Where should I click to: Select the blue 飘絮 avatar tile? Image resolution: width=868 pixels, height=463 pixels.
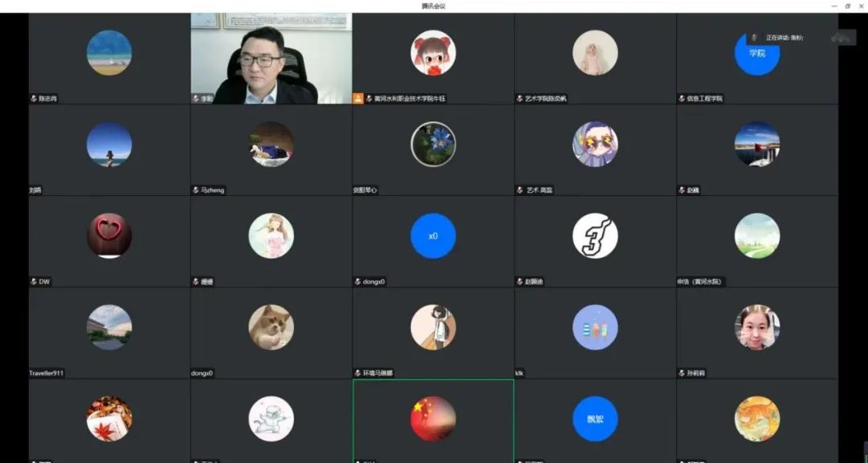pyautogui.click(x=595, y=419)
